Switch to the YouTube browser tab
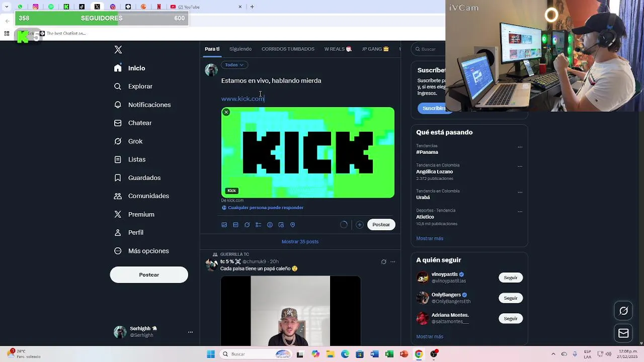The height and width of the screenshot is (362, 644). click(204, 7)
